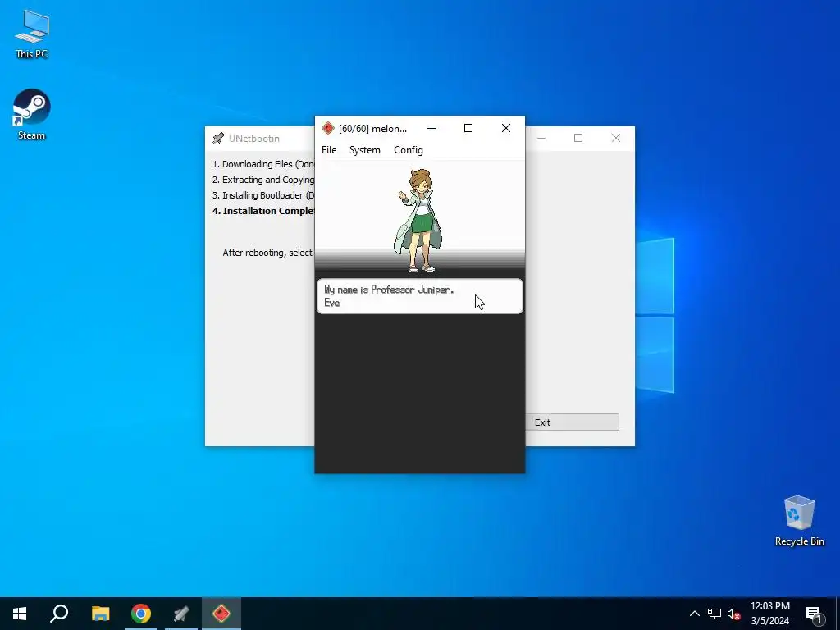840x630 pixels.
Task: Switch to UNetbootin taskbar icon
Action: click(181, 614)
